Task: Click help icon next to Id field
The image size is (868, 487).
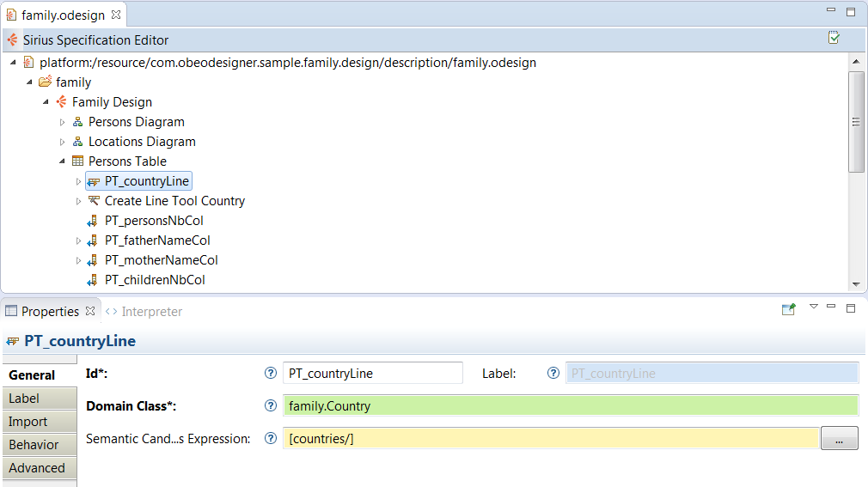Action: (271, 373)
